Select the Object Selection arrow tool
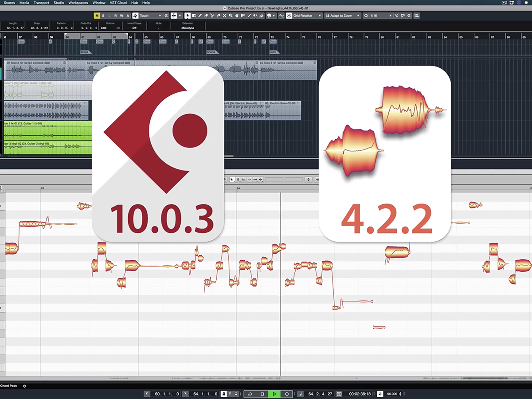The width and height of the screenshot is (532, 399). pyautogui.click(x=188, y=16)
